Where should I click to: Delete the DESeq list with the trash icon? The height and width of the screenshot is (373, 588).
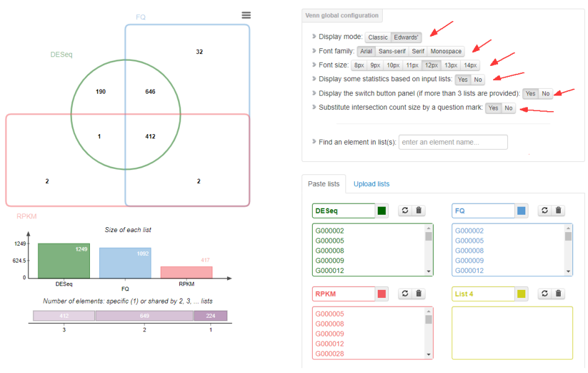419,211
